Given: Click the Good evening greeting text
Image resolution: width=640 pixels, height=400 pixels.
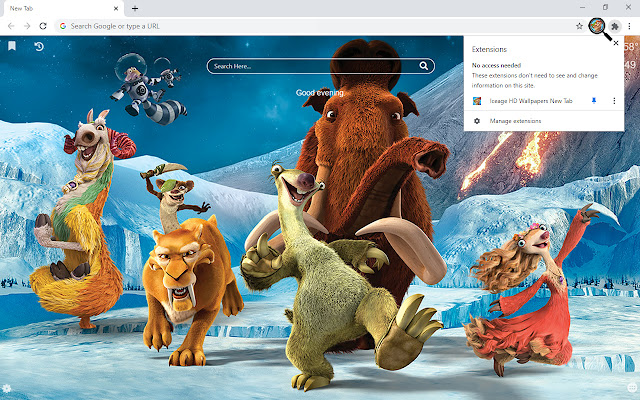Looking at the screenshot, I should click(x=320, y=93).
